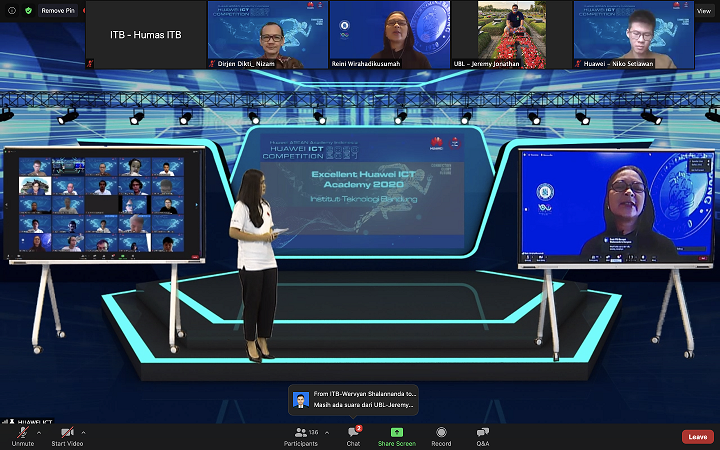Click the signal bars icon beside HUAWEI ICT
The width and height of the screenshot is (720, 450).
pyautogui.click(x=6, y=422)
